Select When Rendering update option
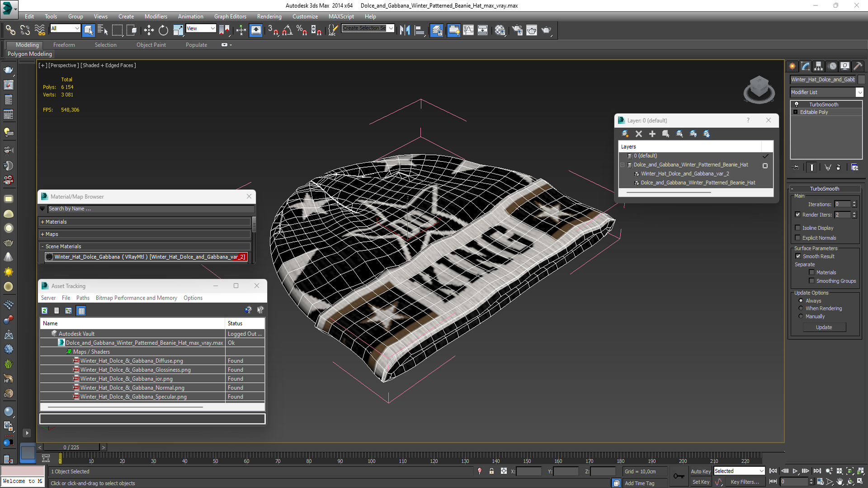The height and width of the screenshot is (488, 868). point(801,308)
